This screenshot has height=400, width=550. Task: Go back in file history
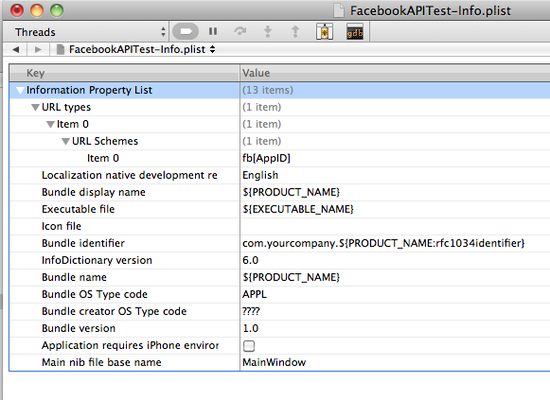(16, 49)
